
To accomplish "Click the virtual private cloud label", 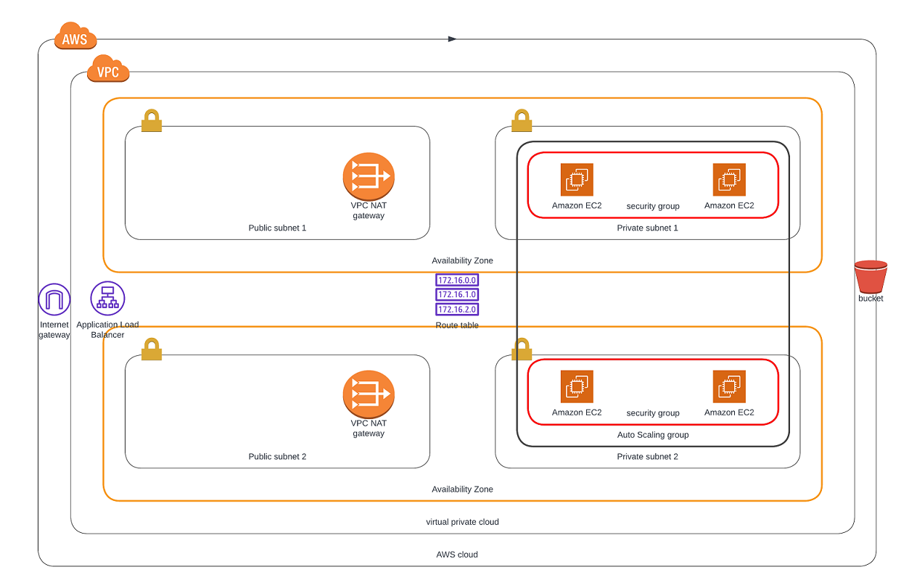I will (462, 522).
